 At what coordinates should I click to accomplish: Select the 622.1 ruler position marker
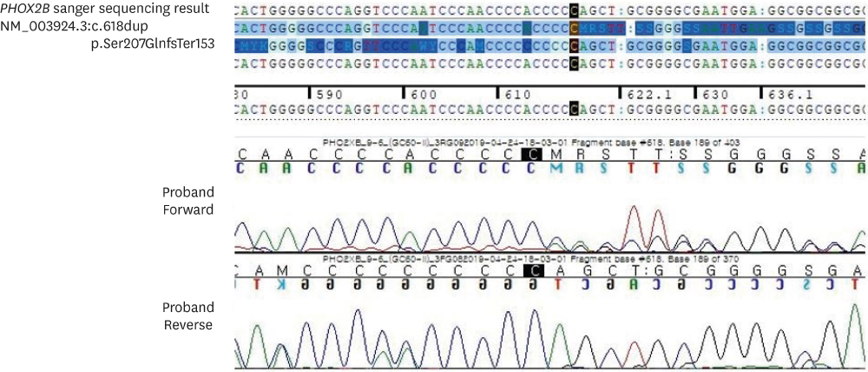[x=643, y=94]
